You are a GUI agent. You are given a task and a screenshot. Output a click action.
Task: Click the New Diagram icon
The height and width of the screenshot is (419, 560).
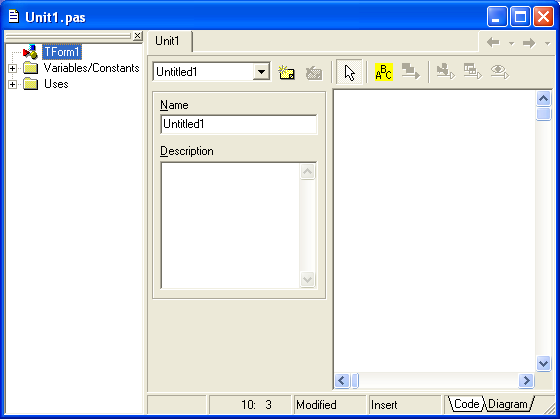pos(286,72)
